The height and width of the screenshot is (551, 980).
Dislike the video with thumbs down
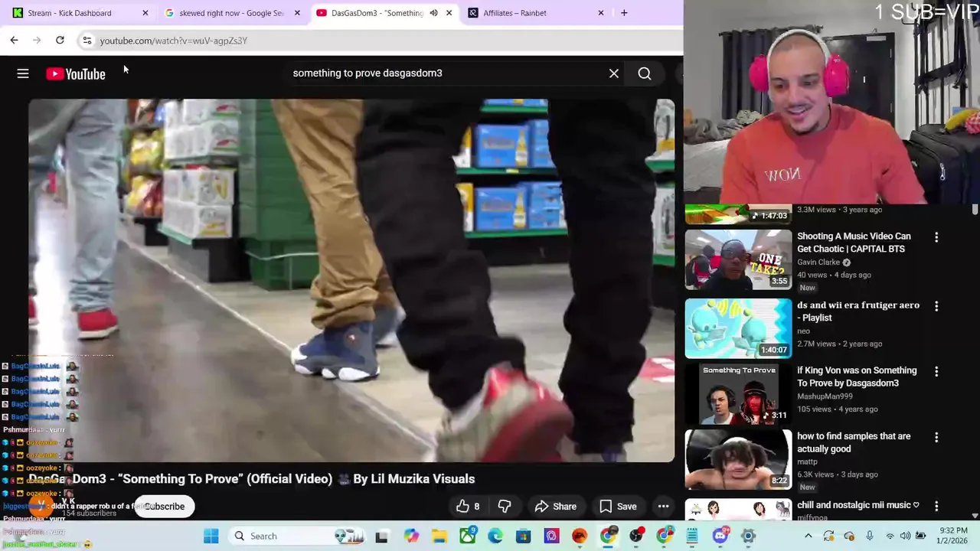pos(505,506)
